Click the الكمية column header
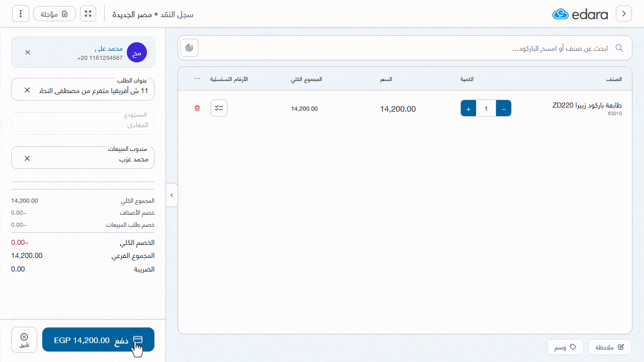 tap(467, 79)
